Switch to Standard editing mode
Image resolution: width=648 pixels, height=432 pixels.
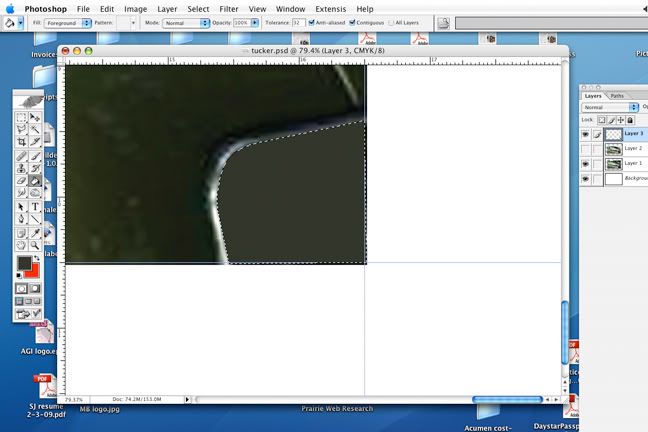21,289
